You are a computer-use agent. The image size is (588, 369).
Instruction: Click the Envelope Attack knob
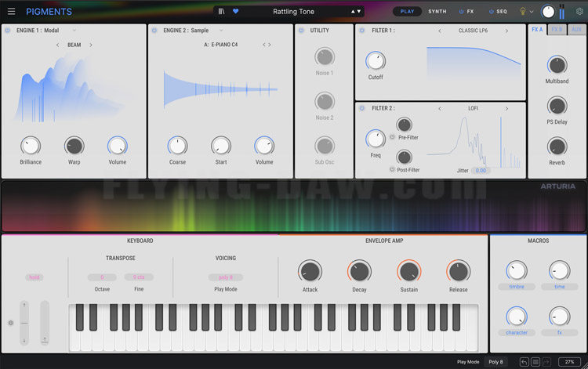click(310, 271)
